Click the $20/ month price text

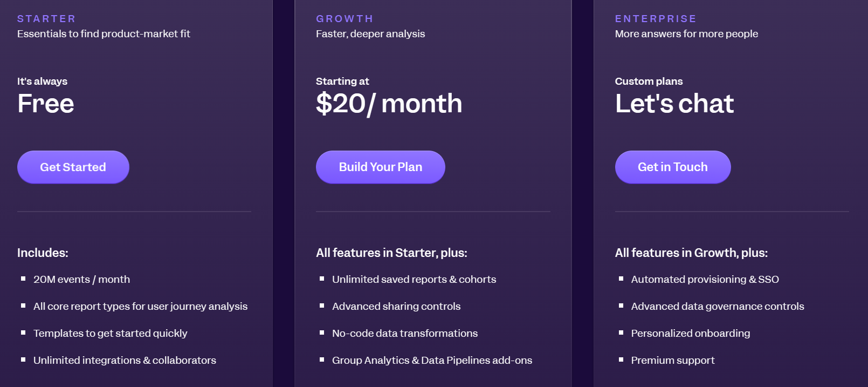click(x=389, y=104)
